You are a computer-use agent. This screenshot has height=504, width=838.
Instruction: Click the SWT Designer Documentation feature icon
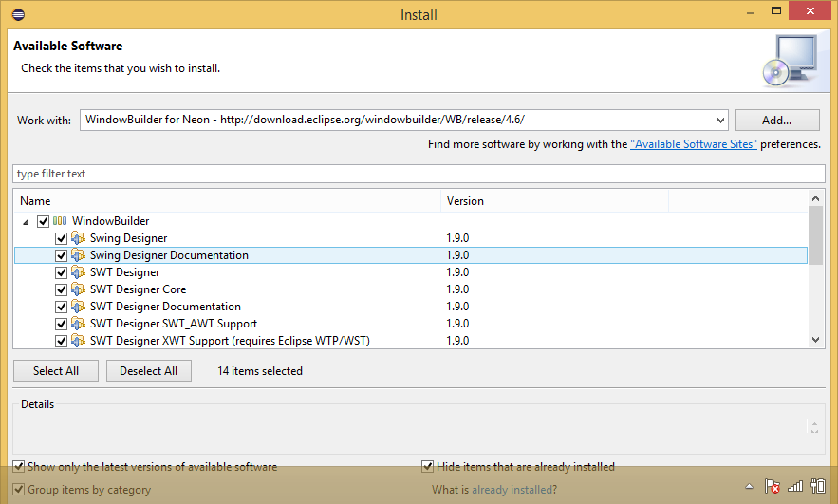coord(79,307)
